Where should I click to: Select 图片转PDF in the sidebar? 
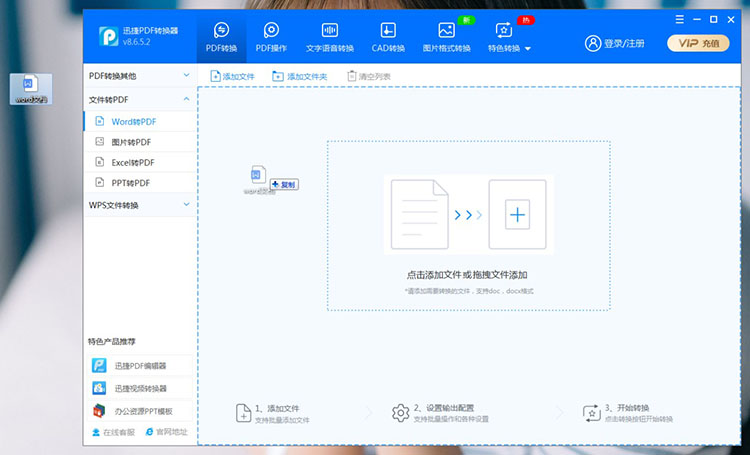(140, 142)
